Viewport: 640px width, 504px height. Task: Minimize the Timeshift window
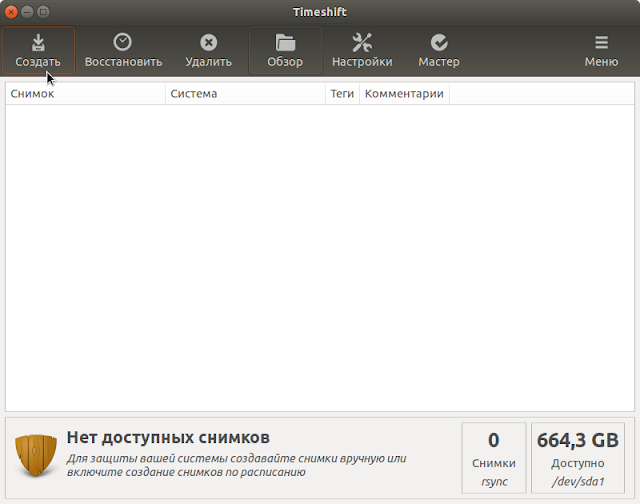(x=27, y=12)
